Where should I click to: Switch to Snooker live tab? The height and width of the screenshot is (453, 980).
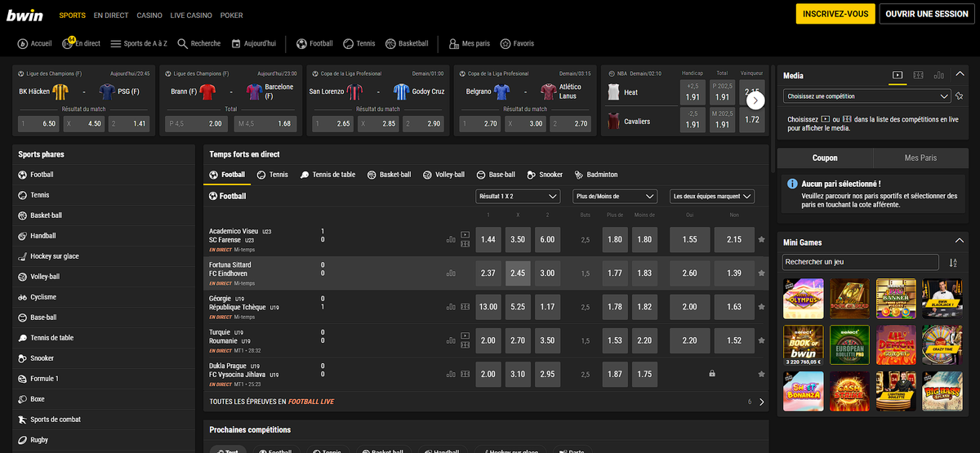[545, 175]
